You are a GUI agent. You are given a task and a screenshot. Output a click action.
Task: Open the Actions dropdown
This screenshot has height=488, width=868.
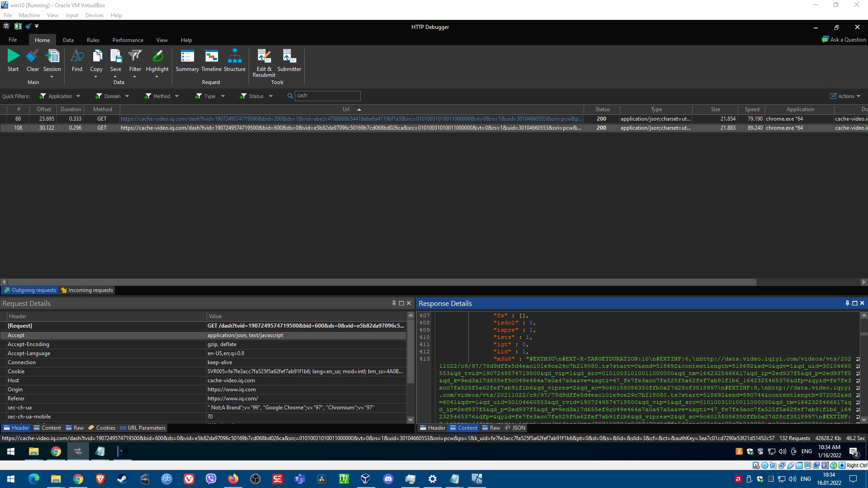845,96
